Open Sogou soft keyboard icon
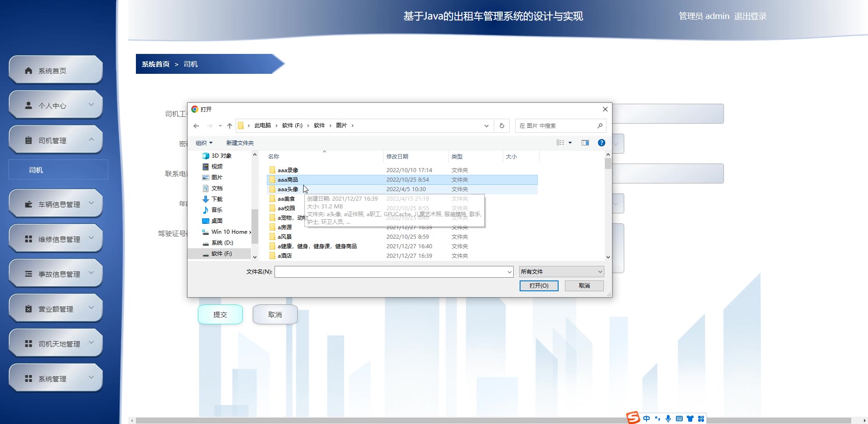868x424 pixels. tap(679, 419)
